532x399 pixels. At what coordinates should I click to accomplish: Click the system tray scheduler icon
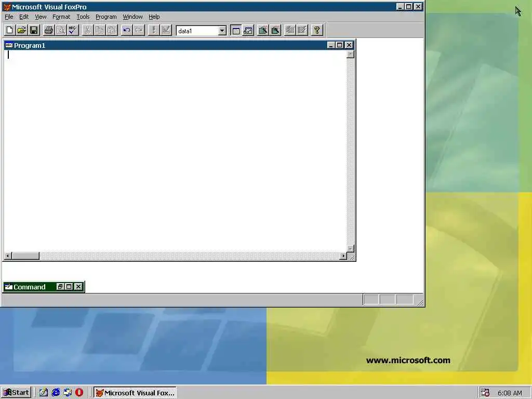485,393
